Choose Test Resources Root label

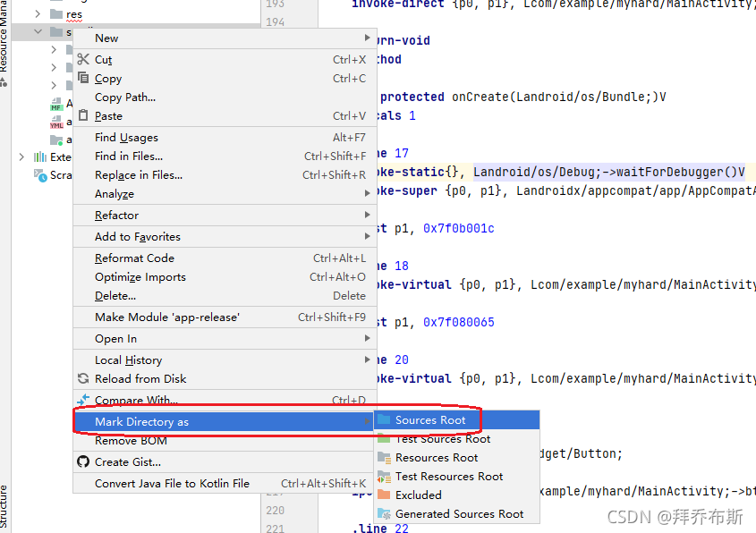click(x=449, y=476)
